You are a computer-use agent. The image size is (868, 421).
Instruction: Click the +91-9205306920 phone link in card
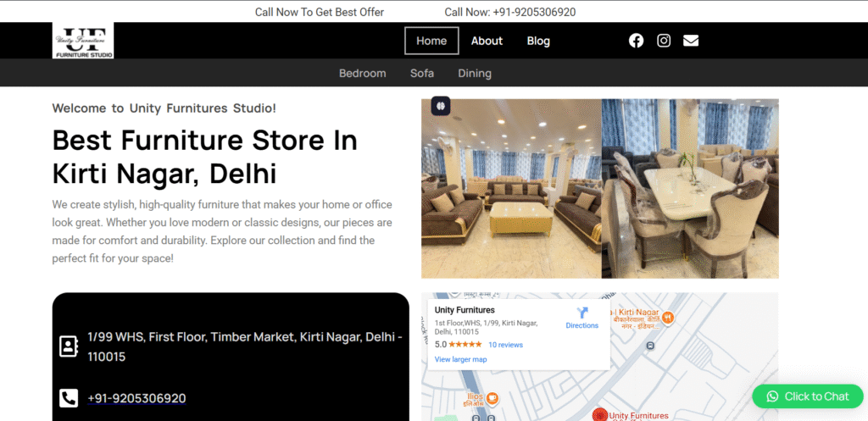136,398
